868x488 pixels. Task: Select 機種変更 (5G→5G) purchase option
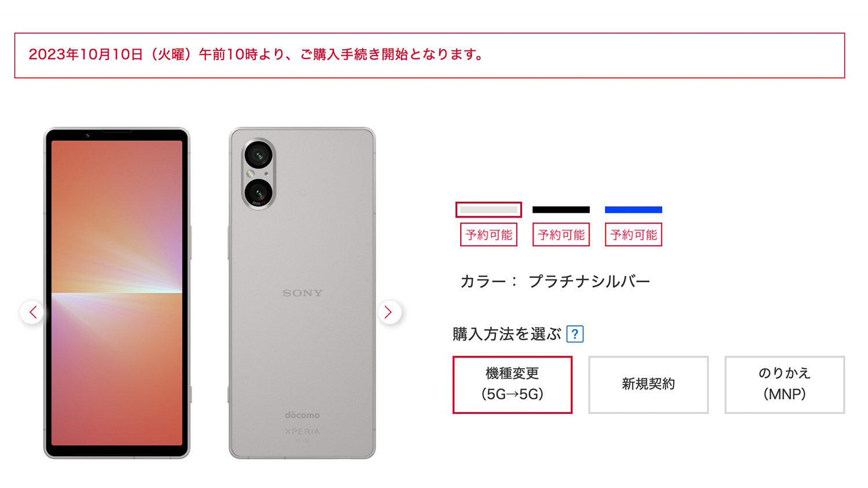tap(512, 385)
